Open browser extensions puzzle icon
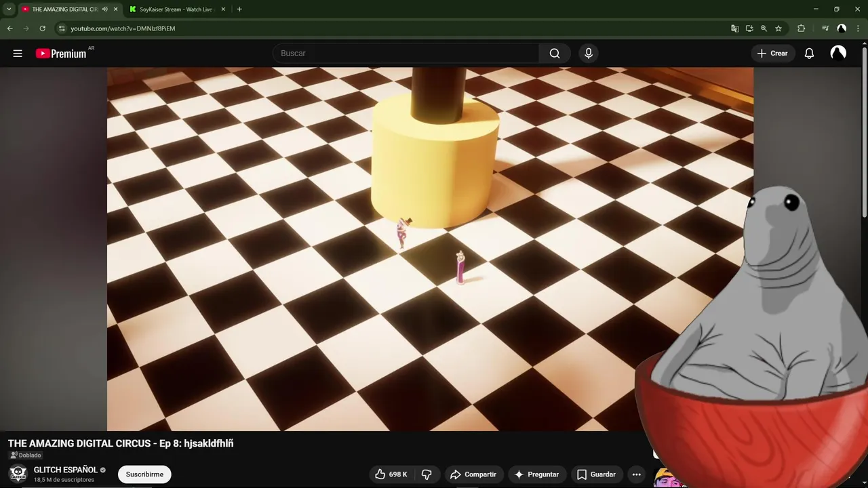Screen dimensions: 868x488 click(802, 28)
